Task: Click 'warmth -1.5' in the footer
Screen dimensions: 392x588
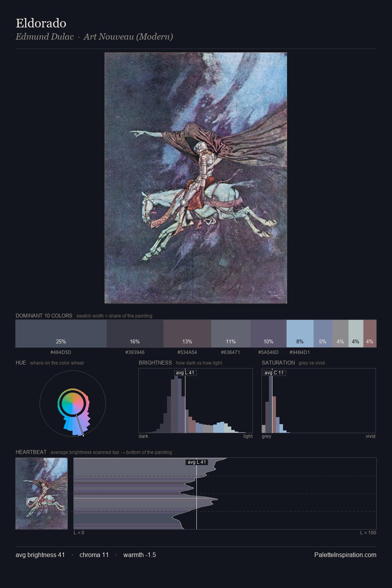Action: [x=140, y=555]
